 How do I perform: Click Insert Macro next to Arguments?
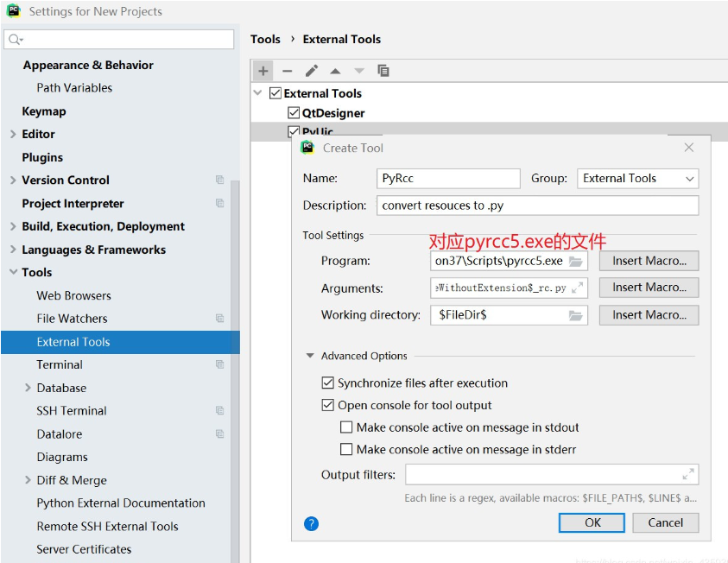649,288
